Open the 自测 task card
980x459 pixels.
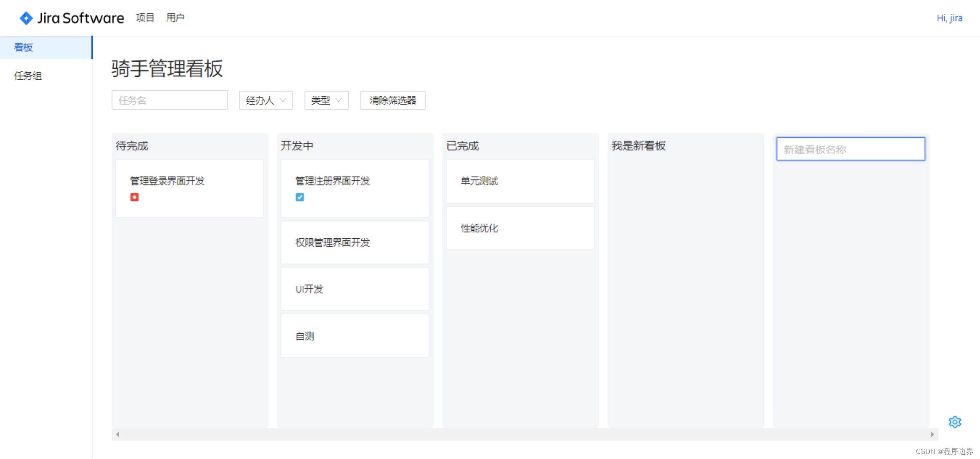[x=355, y=336]
